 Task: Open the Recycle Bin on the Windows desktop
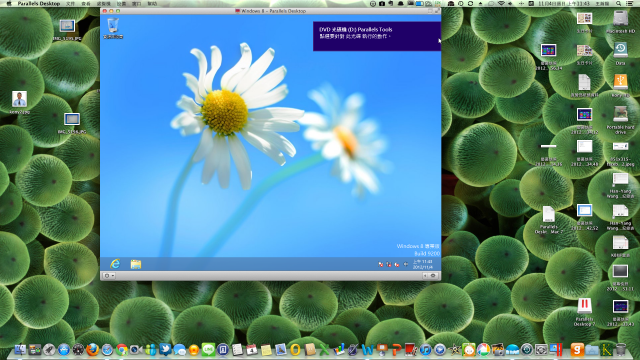113,28
